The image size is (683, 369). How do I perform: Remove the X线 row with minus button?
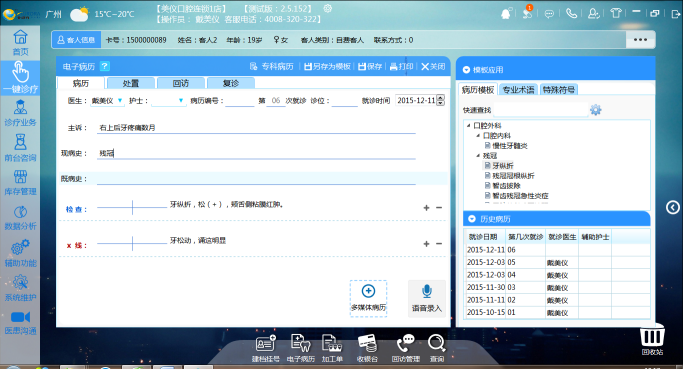(439, 244)
